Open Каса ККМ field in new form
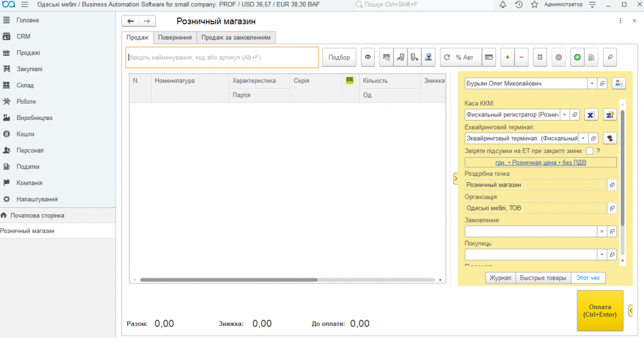This screenshot has width=644, height=338. point(575,115)
